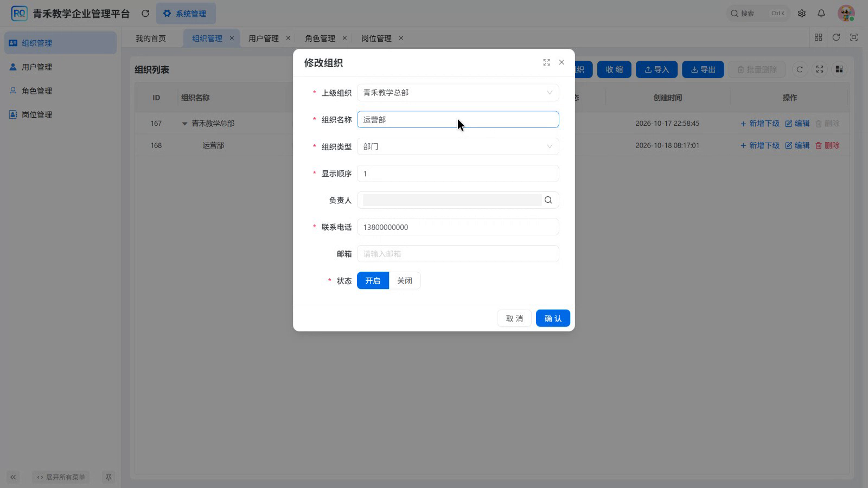Click the 导入 button
868x488 pixels.
pos(656,69)
